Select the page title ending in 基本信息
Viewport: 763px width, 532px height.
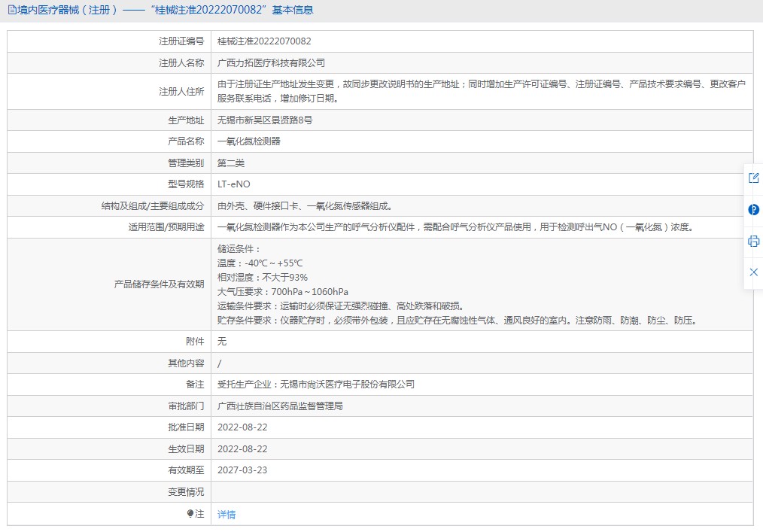click(166, 10)
